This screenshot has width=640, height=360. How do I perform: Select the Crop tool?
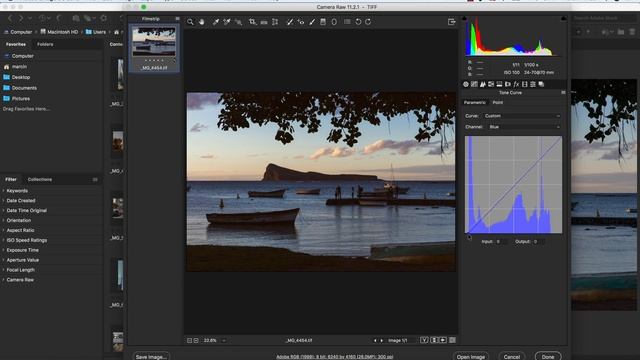point(253,22)
